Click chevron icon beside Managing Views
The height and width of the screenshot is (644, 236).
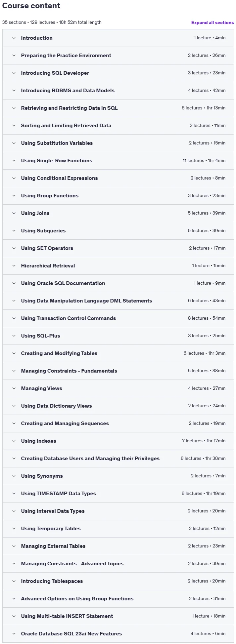pos(14,388)
